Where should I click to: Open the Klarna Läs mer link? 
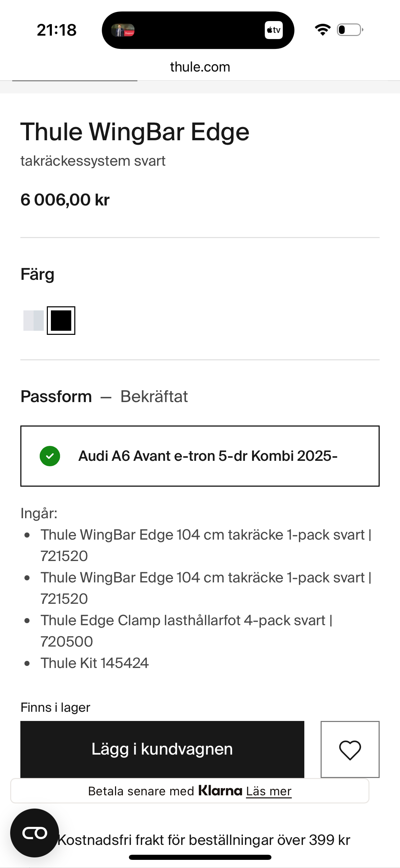point(269,791)
